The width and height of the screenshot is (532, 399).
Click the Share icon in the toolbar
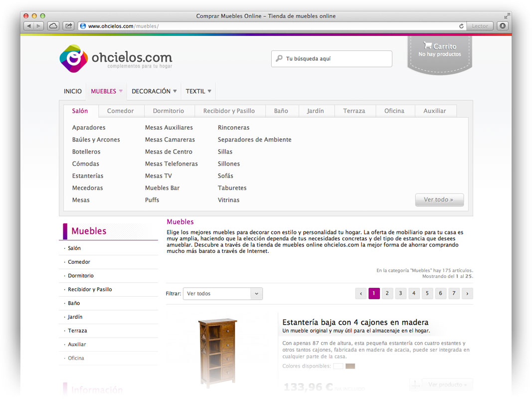pos(68,26)
